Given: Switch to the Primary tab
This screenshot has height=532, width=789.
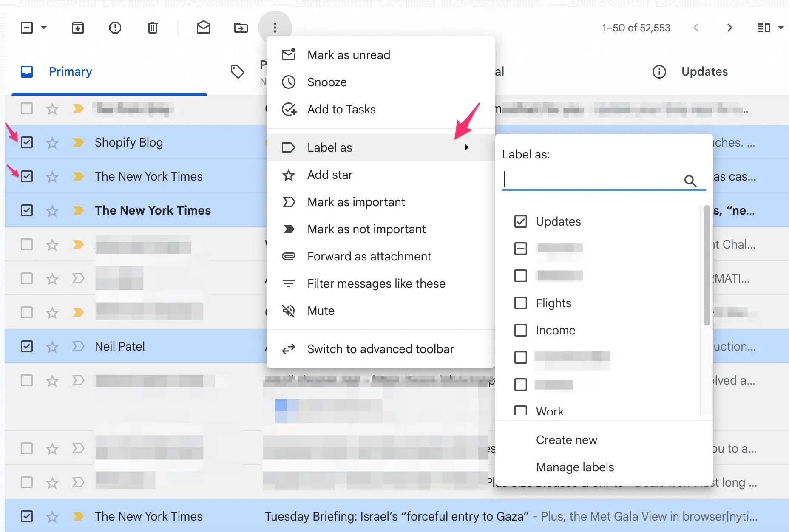Looking at the screenshot, I should [70, 71].
